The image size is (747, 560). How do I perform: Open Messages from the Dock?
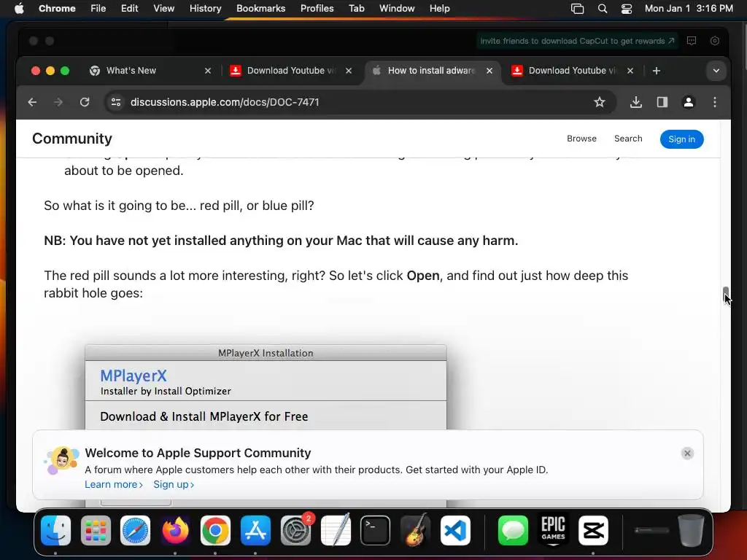coord(513,531)
